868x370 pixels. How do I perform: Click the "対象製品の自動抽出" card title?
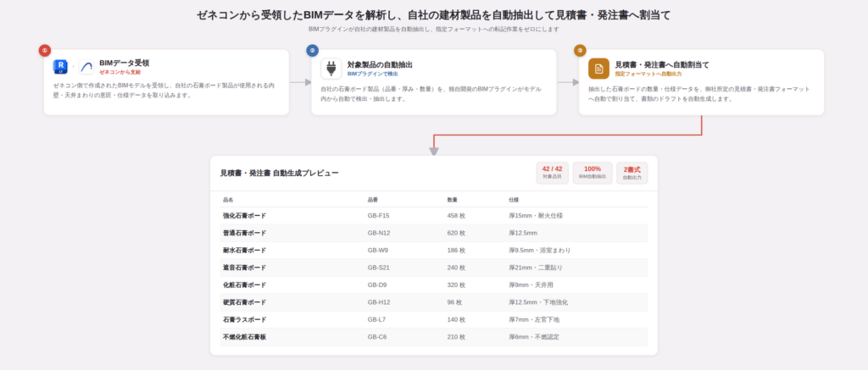380,64
